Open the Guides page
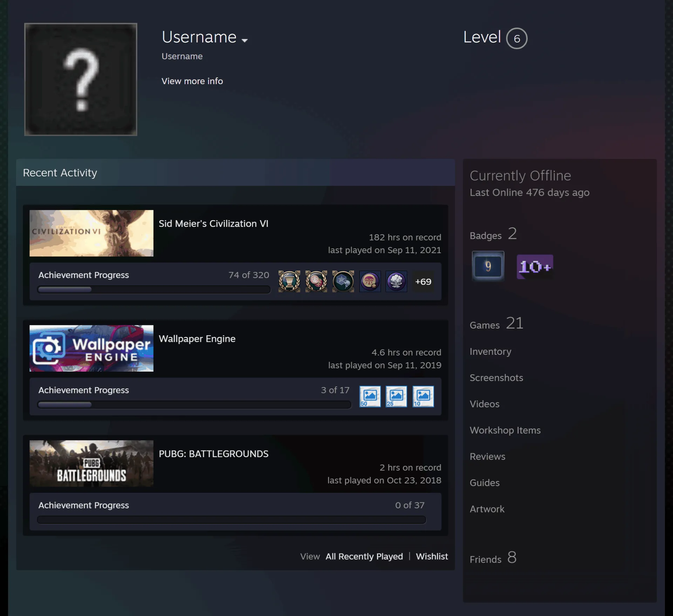The image size is (673, 616). (x=484, y=483)
